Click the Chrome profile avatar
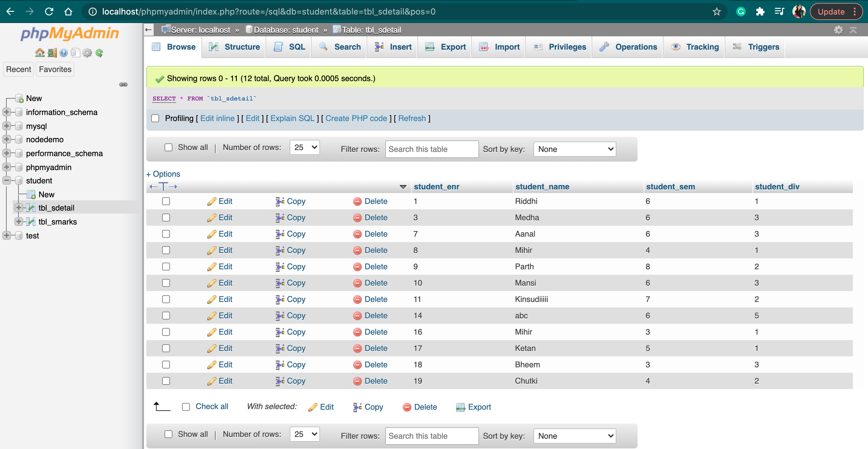 tap(798, 12)
